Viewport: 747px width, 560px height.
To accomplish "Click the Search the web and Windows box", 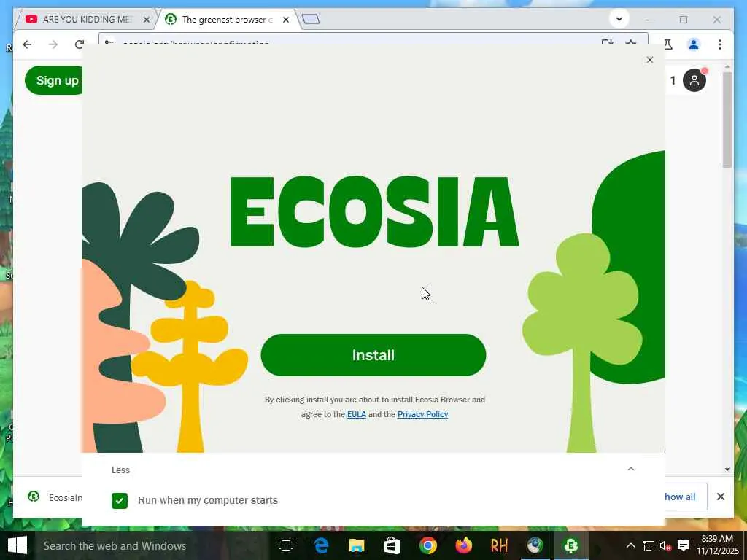I will 151,545.
